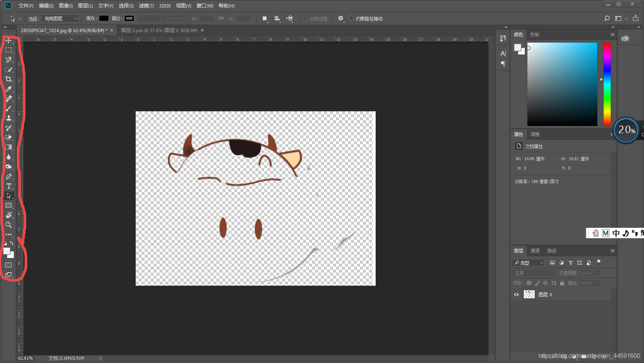Toggle pixel layer filter icon

tap(552, 263)
